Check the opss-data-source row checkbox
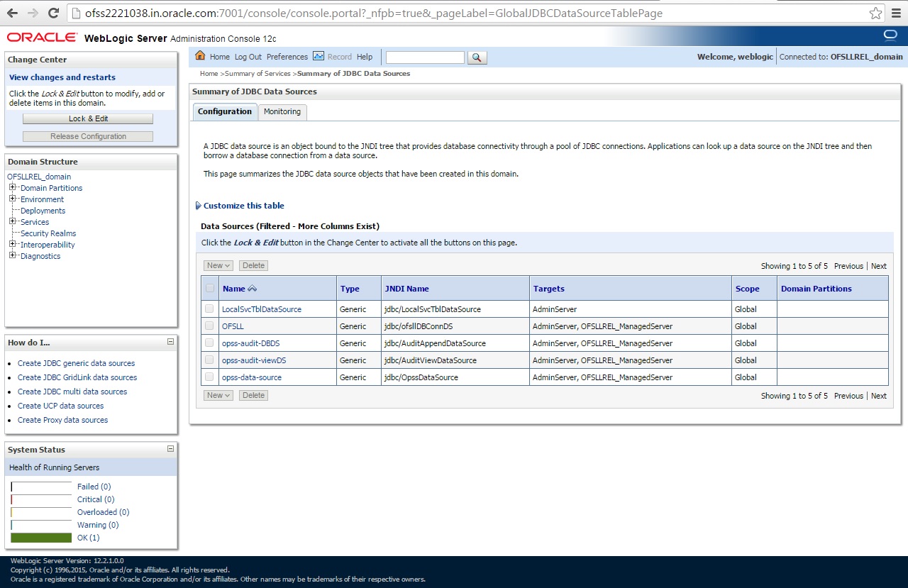This screenshot has width=908, height=588. click(x=209, y=377)
